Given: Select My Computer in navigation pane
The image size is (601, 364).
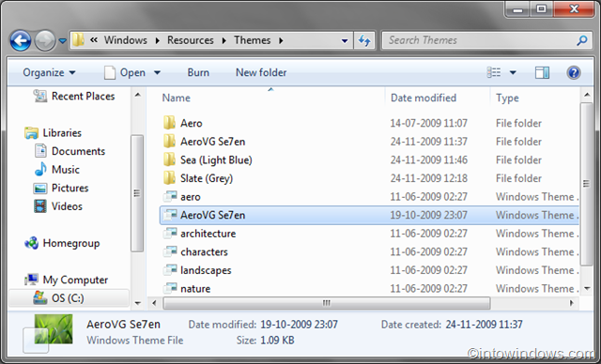Looking at the screenshot, I should point(67,280).
